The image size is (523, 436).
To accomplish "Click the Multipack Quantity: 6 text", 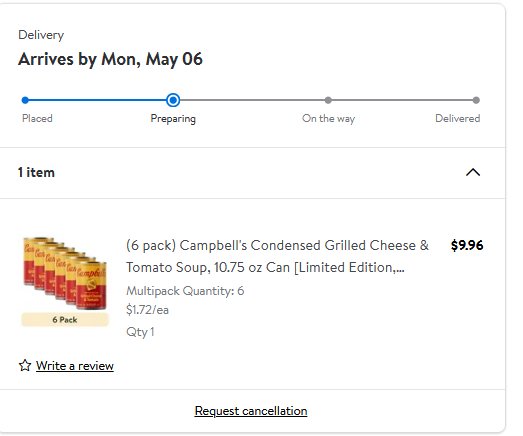I will point(185,291).
